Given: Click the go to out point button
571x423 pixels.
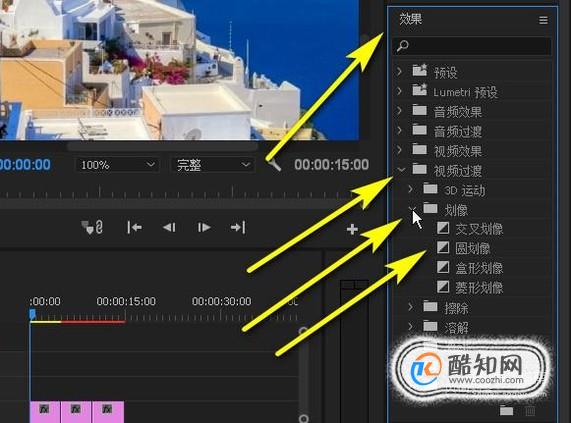Looking at the screenshot, I should (238, 228).
